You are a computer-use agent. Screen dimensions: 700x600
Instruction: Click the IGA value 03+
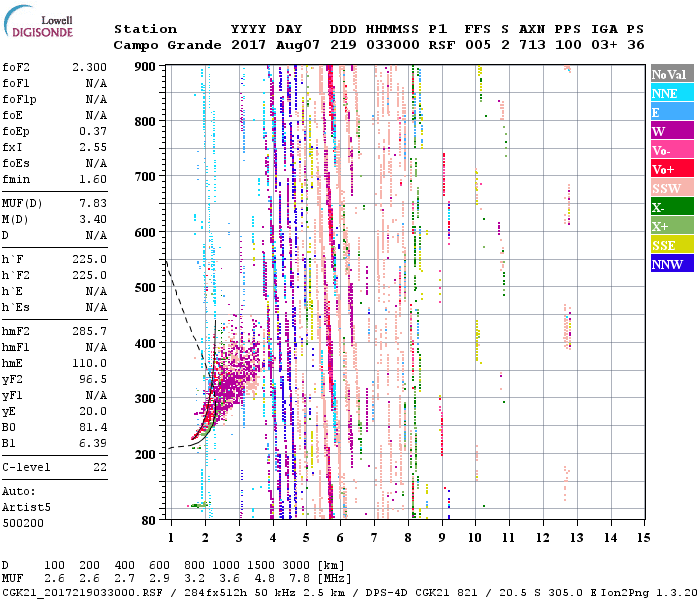pyautogui.click(x=604, y=45)
